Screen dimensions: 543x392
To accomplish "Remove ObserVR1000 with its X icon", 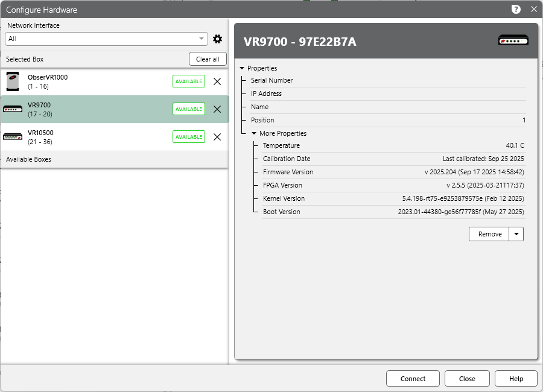I will pyautogui.click(x=217, y=81).
